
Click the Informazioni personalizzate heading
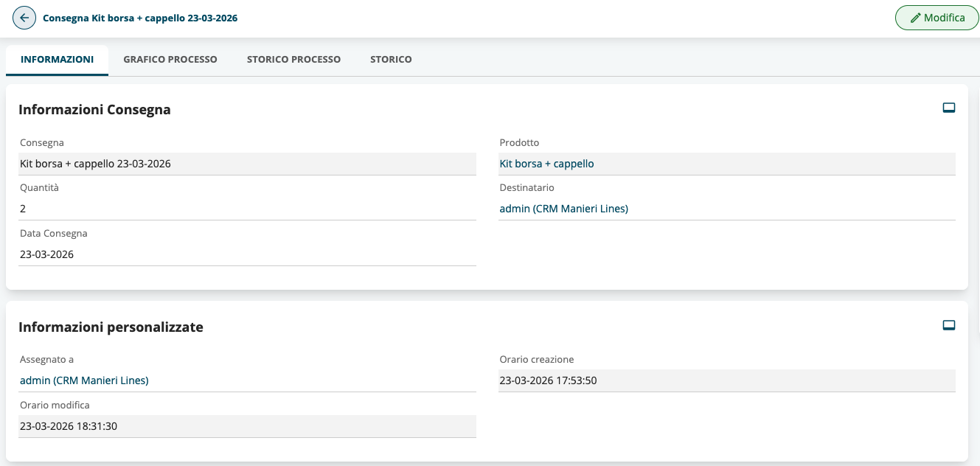tap(111, 327)
